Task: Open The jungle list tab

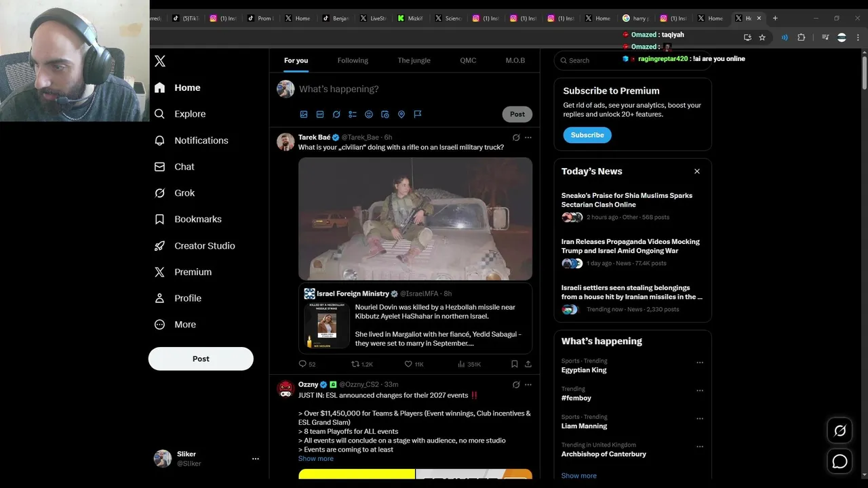Action: 414,60
